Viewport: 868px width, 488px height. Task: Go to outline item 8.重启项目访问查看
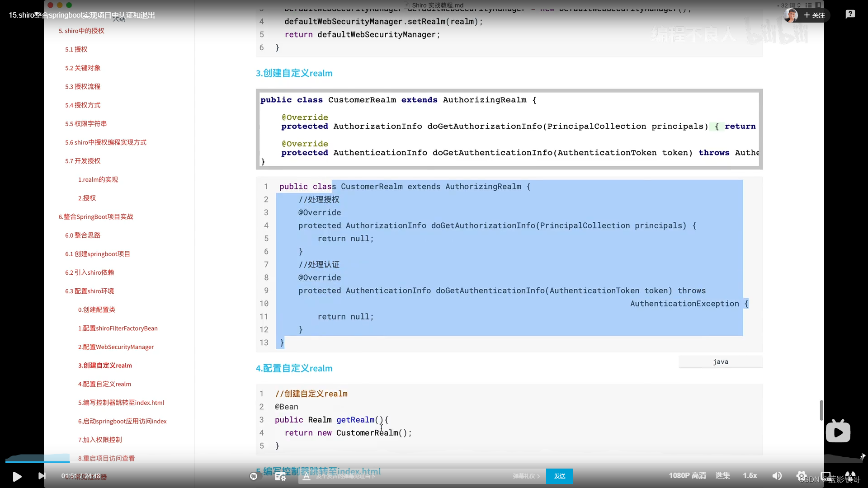pos(106,458)
